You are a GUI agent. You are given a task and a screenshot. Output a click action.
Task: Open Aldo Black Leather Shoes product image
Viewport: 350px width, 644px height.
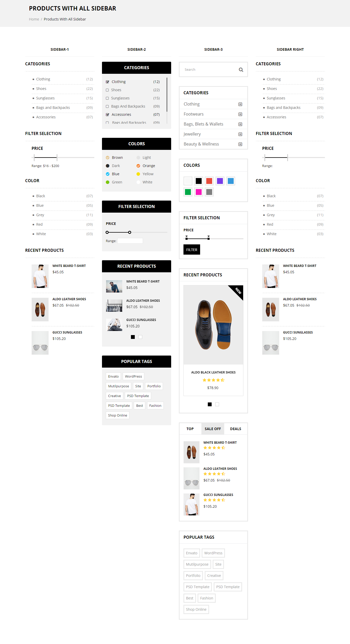[x=213, y=325]
